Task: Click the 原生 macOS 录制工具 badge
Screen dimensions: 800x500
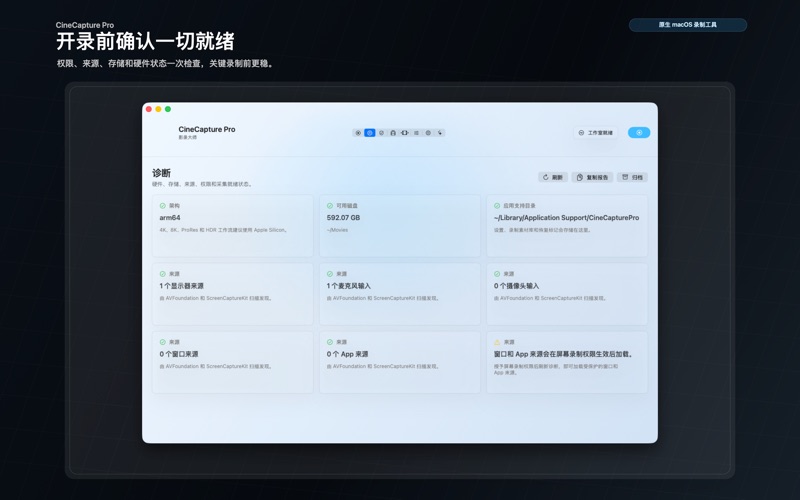Action: (x=688, y=24)
